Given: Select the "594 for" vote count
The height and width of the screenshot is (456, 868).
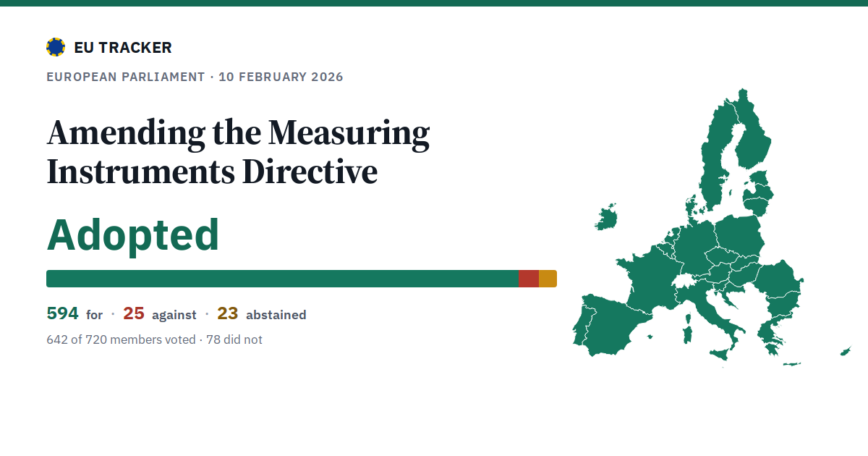Looking at the screenshot, I should tap(75, 314).
